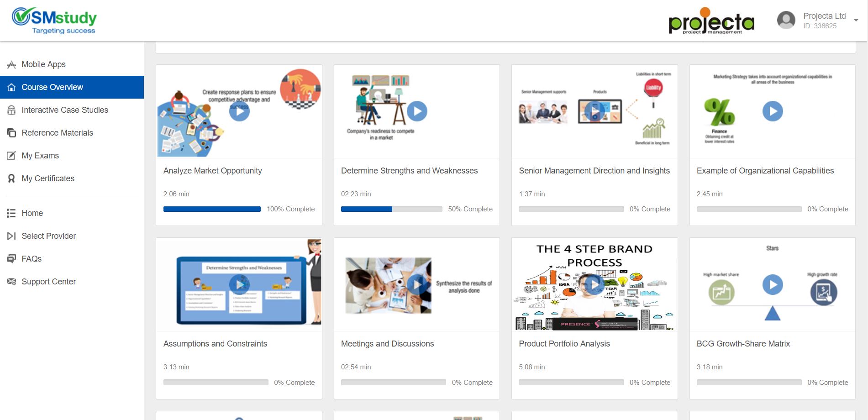Open the BCG Growth-Share Matrix lesson title

tap(743, 344)
